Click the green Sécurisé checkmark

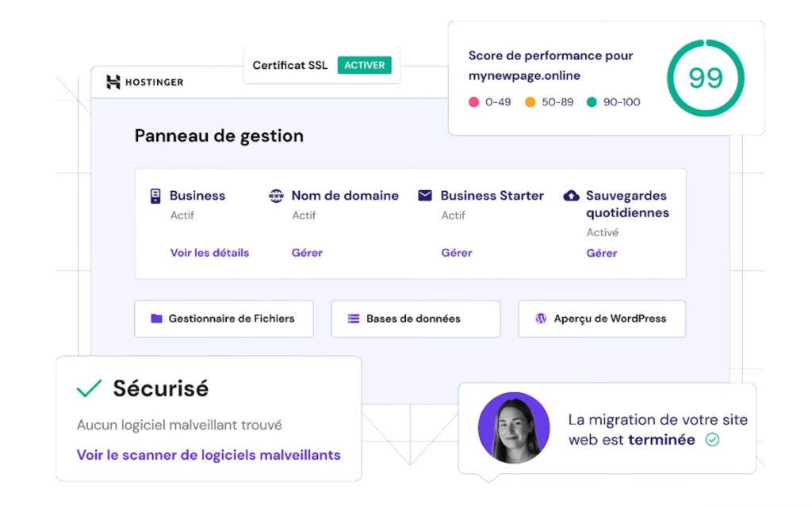pyautogui.click(x=87, y=388)
